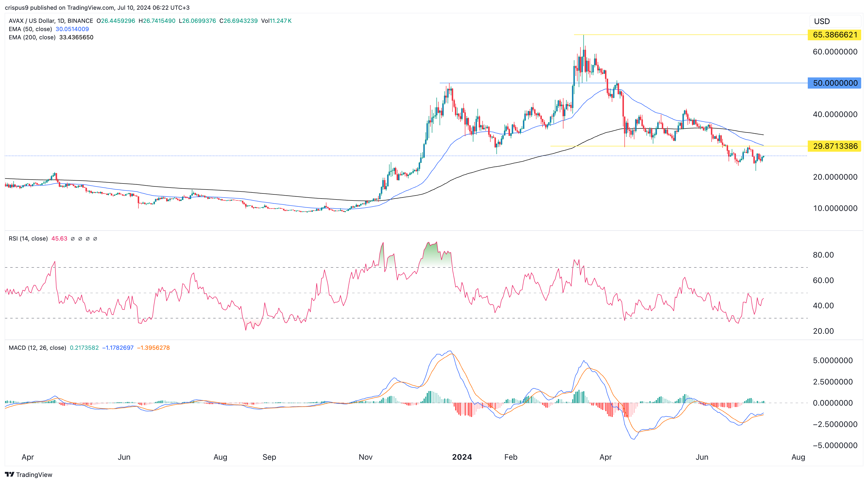Click the first ⊘ icon beside RSI value
This screenshot has height=483, width=868.
click(73, 239)
